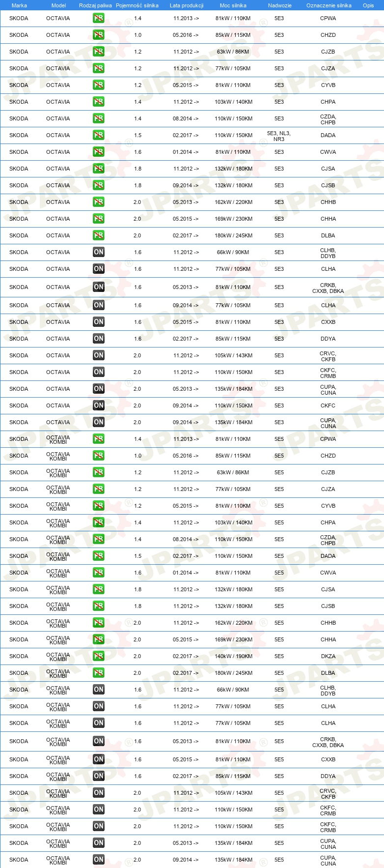Viewport: 384px width, 868px height.
Task: Click the petrol icon in Octavia 5E3 CYVB row
Action: pyautogui.click(x=99, y=85)
